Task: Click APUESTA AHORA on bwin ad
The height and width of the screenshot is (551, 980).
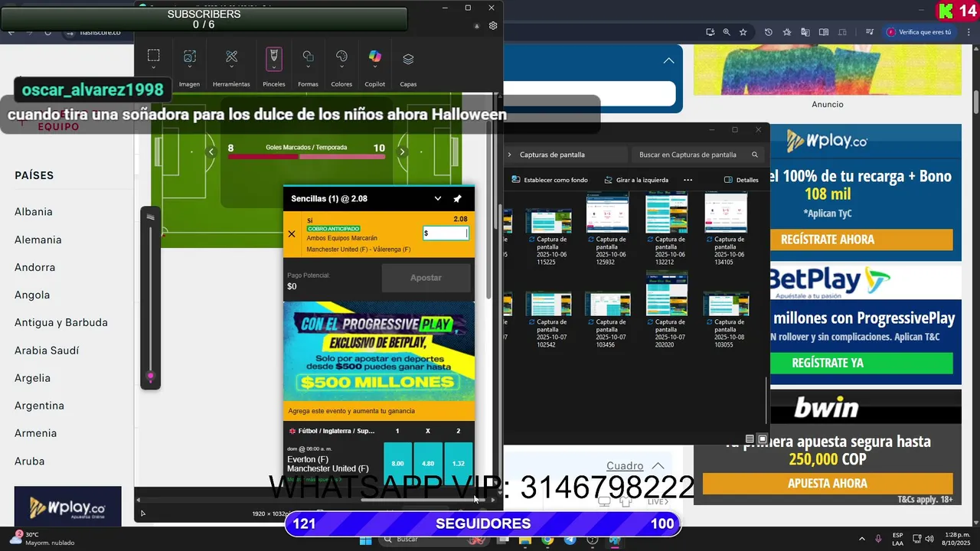Action: pos(828,484)
